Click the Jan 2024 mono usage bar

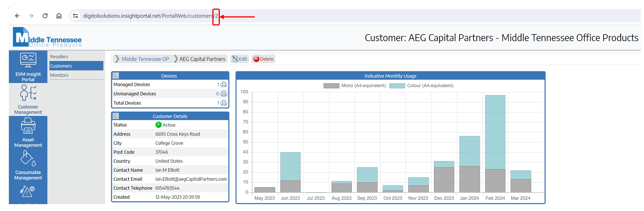point(470,179)
